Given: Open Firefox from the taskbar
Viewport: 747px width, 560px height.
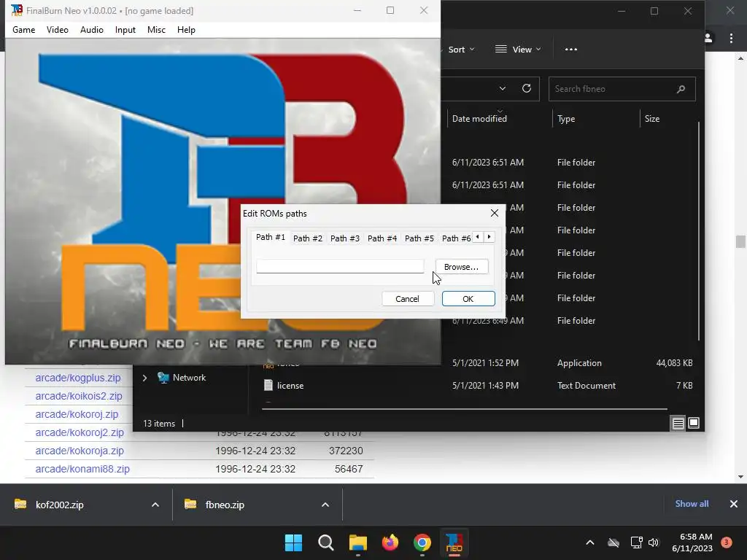Looking at the screenshot, I should (390, 542).
